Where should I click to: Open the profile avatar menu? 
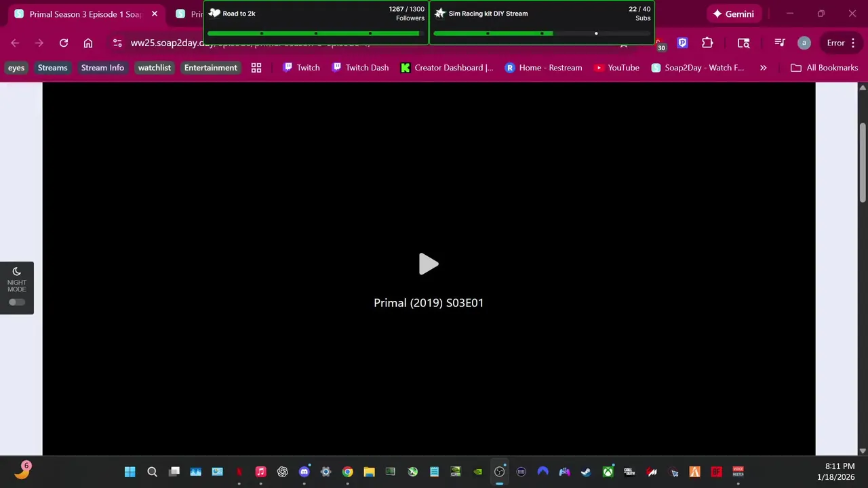804,43
